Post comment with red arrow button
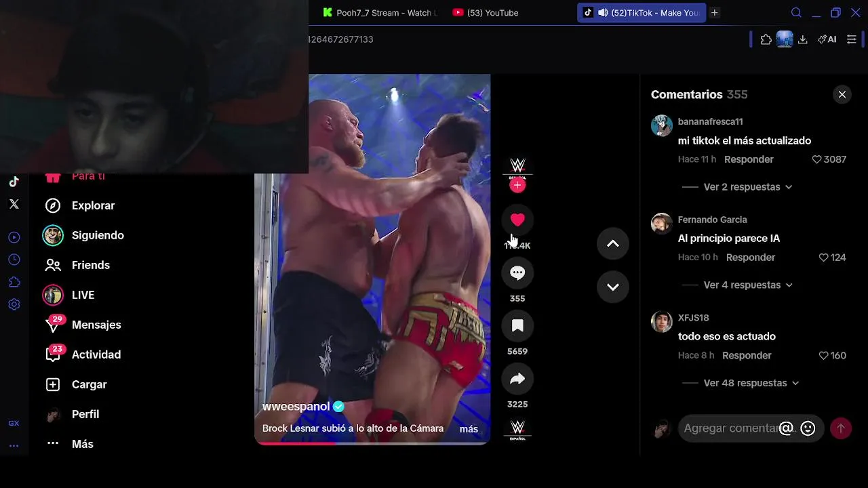The width and height of the screenshot is (868, 488). click(841, 428)
